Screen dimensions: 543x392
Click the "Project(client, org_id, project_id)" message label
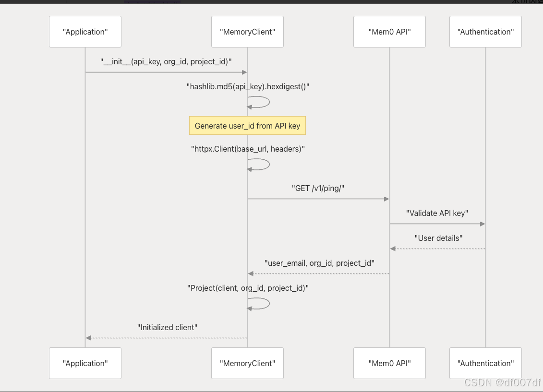[x=248, y=288]
